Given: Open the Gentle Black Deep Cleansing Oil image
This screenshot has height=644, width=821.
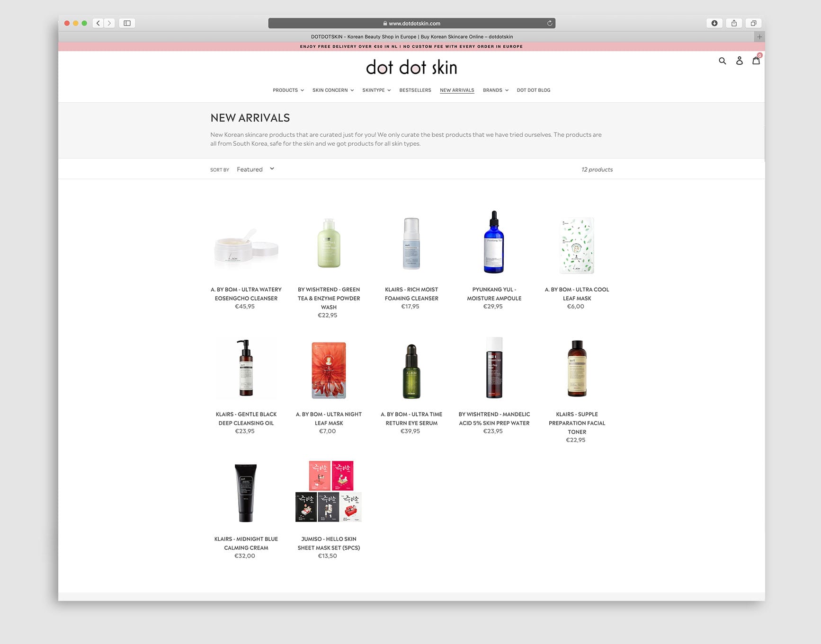Looking at the screenshot, I should [246, 368].
